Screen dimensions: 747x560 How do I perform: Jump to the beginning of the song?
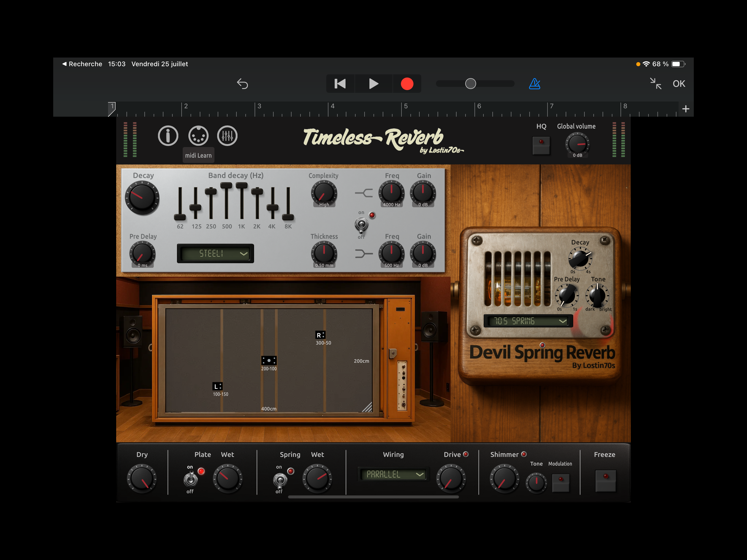[x=340, y=83]
